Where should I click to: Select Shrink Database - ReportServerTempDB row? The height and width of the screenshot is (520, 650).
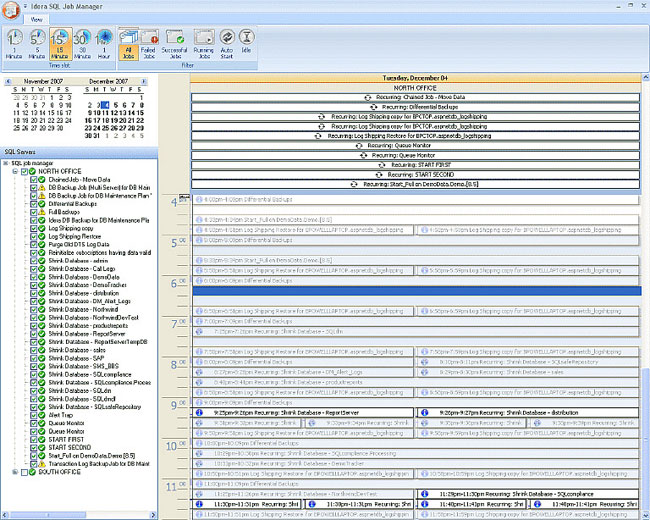(x=98, y=342)
